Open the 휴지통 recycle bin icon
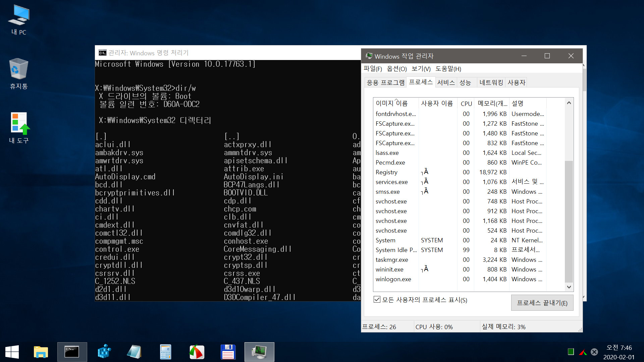The width and height of the screenshot is (644, 362). [x=19, y=74]
